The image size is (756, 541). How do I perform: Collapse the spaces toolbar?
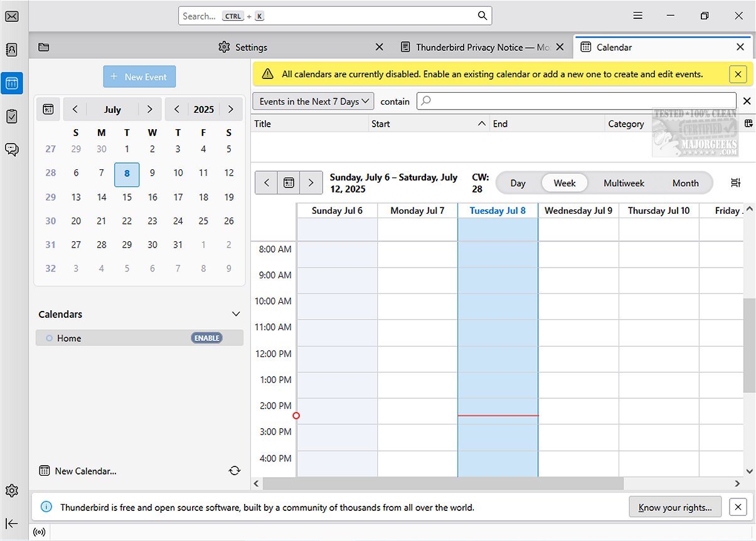[x=11, y=523]
